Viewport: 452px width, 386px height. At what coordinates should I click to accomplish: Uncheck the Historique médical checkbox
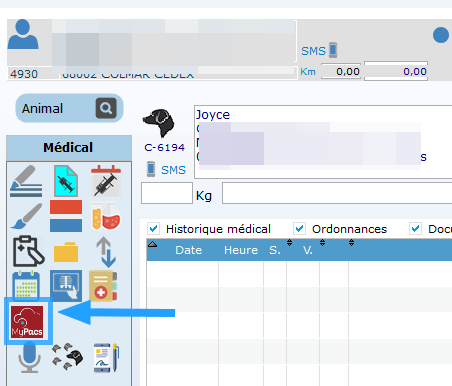point(154,229)
